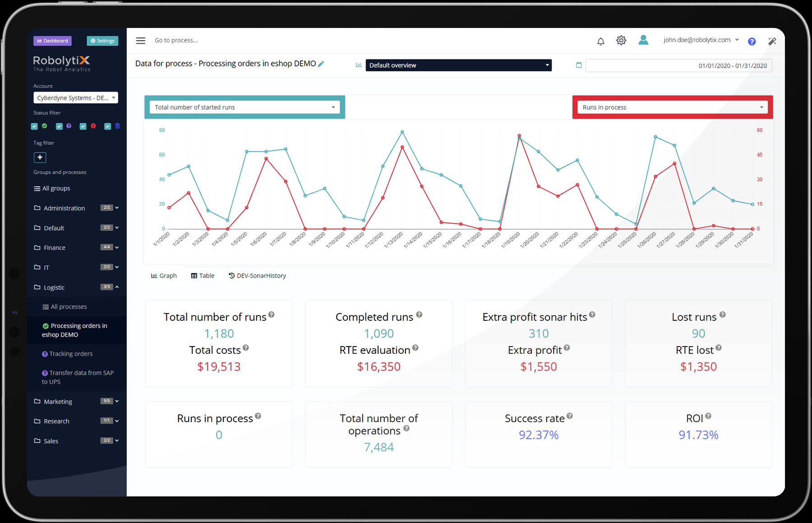The height and width of the screenshot is (523, 812).
Task: Open the DEV-SonarHistory tab
Action: coord(257,276)
